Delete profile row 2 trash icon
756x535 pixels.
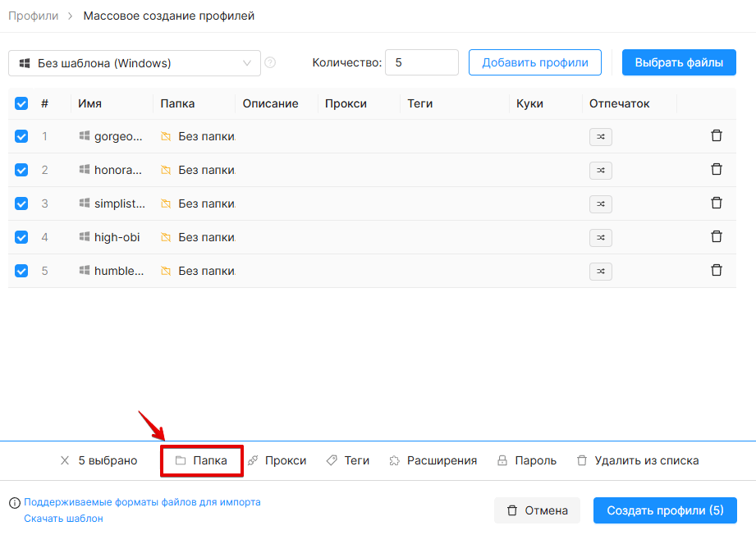(x=717, y=169)
